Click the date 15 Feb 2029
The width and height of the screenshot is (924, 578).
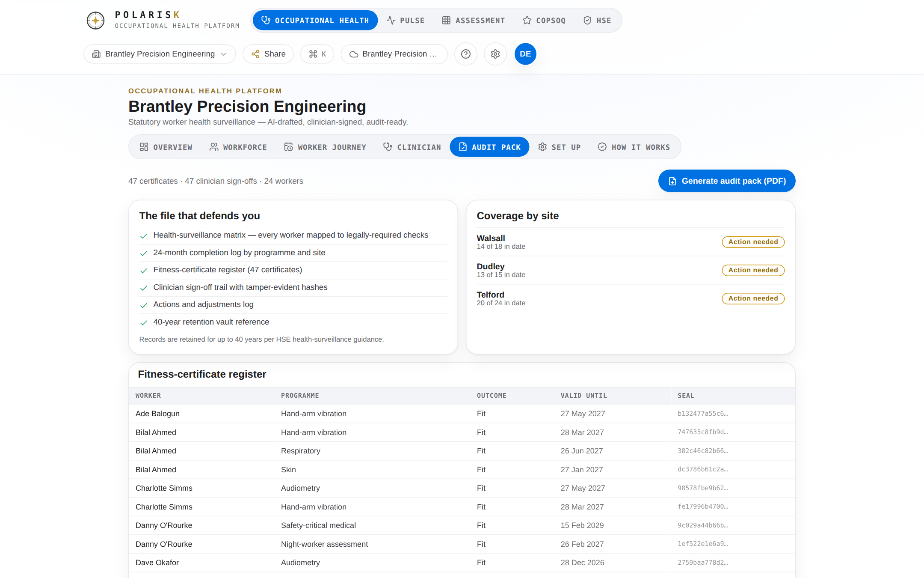coord(582,525)
